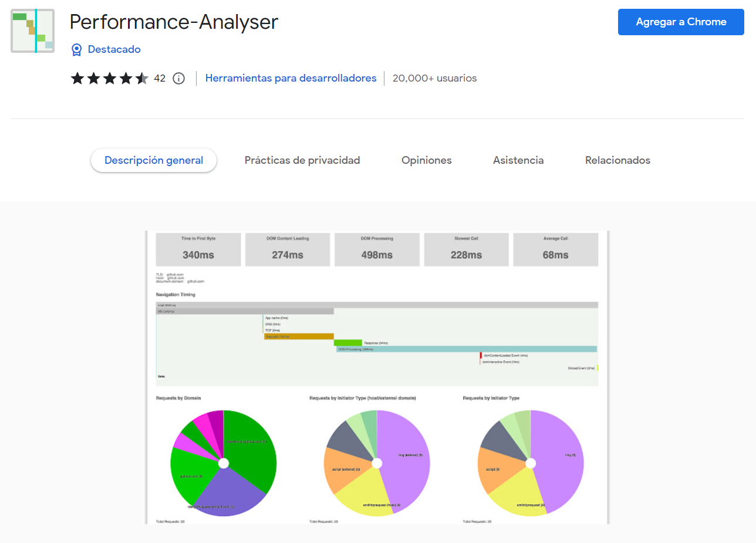Click the Slowest Call 228ms tile
Image resolution: width=756 pixels, height=543 pixels.
(467, 249)
